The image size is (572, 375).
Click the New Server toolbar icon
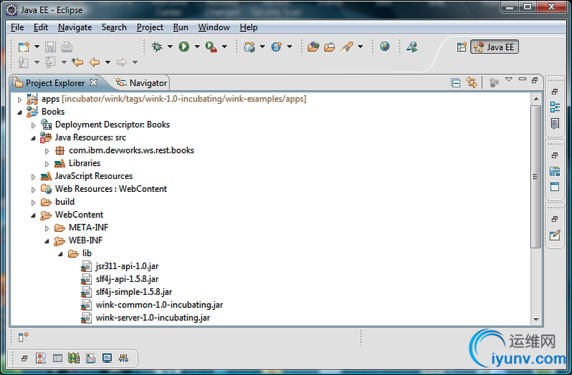[250, 47]
